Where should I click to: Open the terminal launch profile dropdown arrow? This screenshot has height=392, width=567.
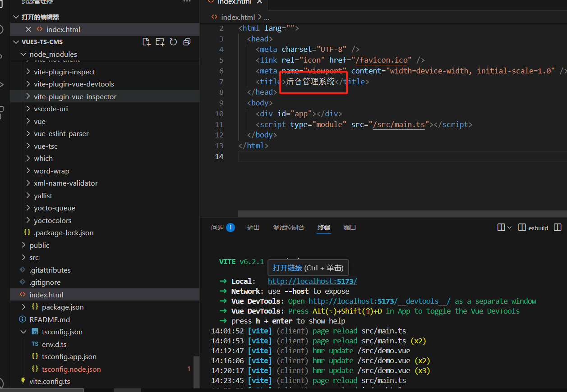pos(510,228)
